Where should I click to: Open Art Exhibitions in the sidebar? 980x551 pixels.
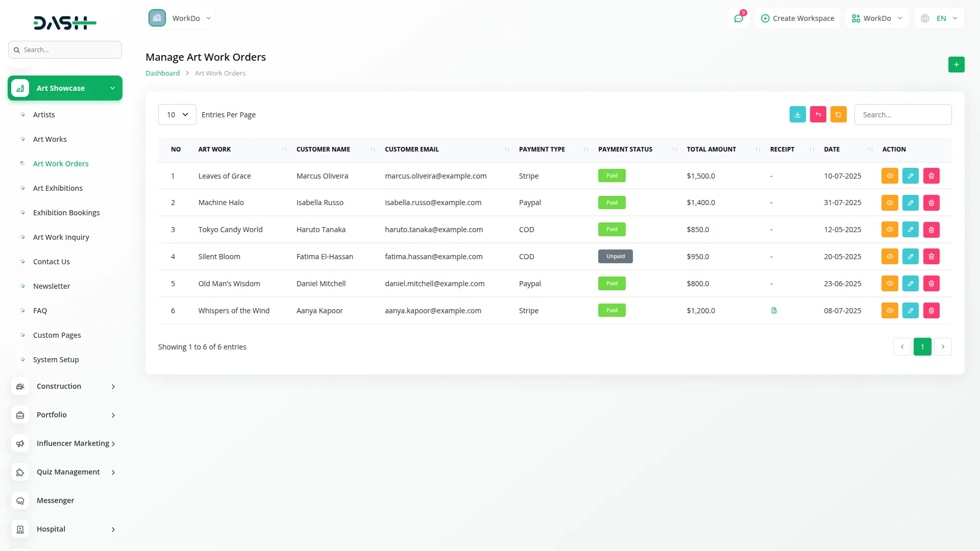58,188
